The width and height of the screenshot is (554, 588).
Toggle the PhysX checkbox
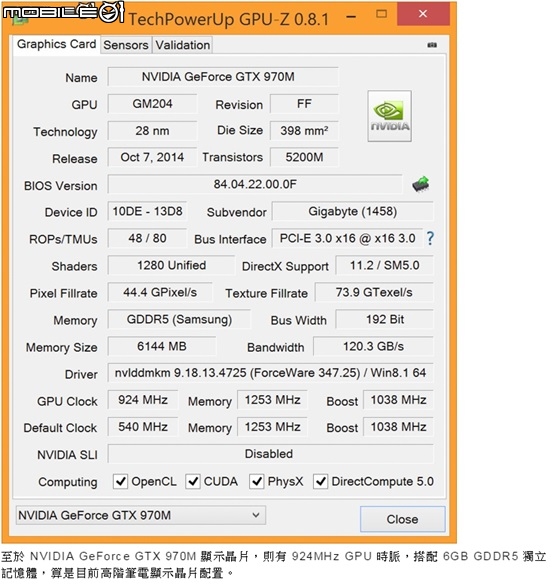point(257,481)
